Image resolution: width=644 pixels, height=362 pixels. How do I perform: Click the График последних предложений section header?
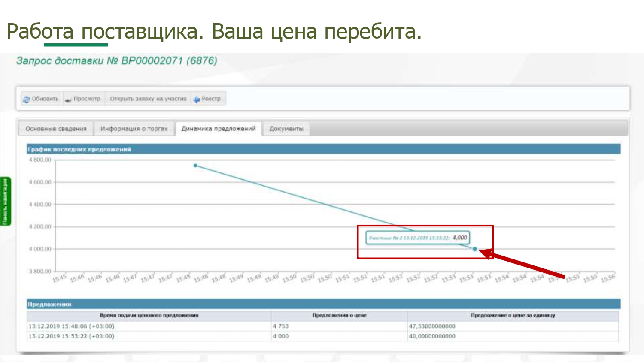pyautogui.click(x=79, y=149)
